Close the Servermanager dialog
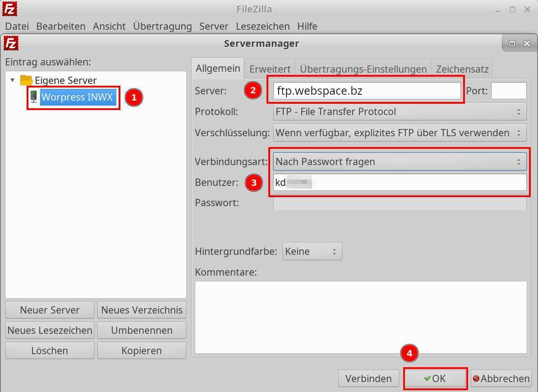 527,44
